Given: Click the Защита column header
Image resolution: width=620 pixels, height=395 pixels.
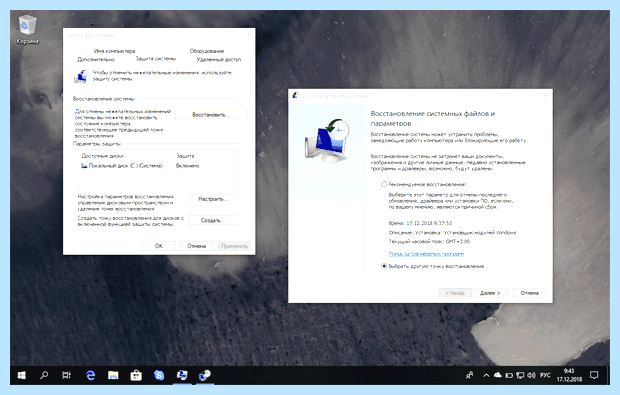Looking at the screenshot, I should click(185, 156).
